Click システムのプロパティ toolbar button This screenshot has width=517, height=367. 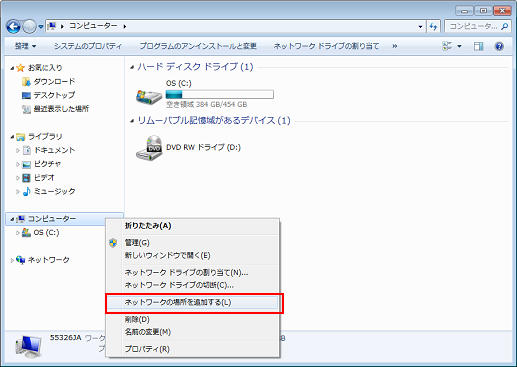(88, 46)
